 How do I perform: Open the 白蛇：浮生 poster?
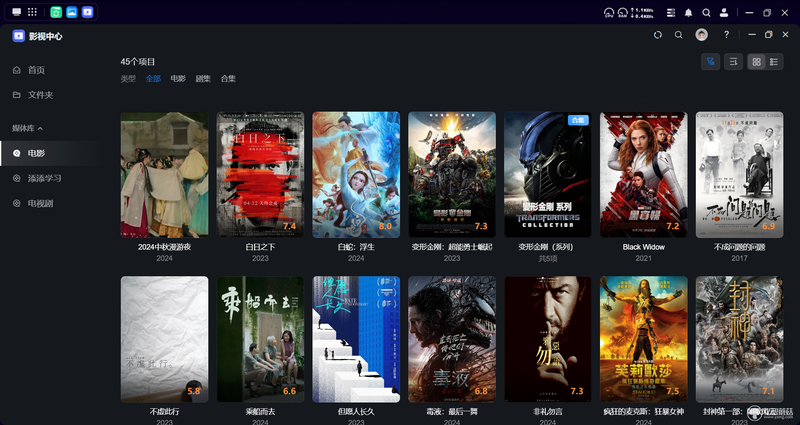click(x=356, y=174)
